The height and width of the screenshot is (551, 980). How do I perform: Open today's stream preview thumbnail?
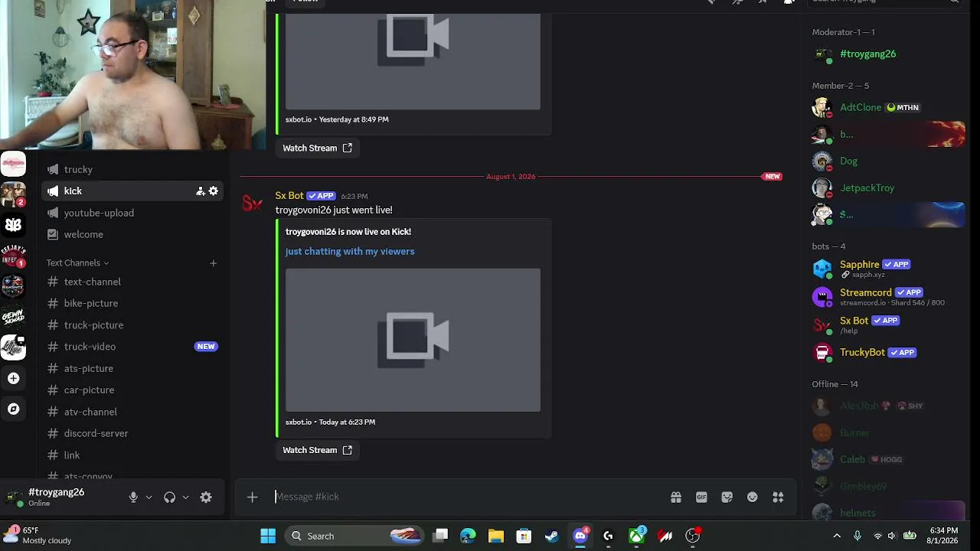pos(413,340)
